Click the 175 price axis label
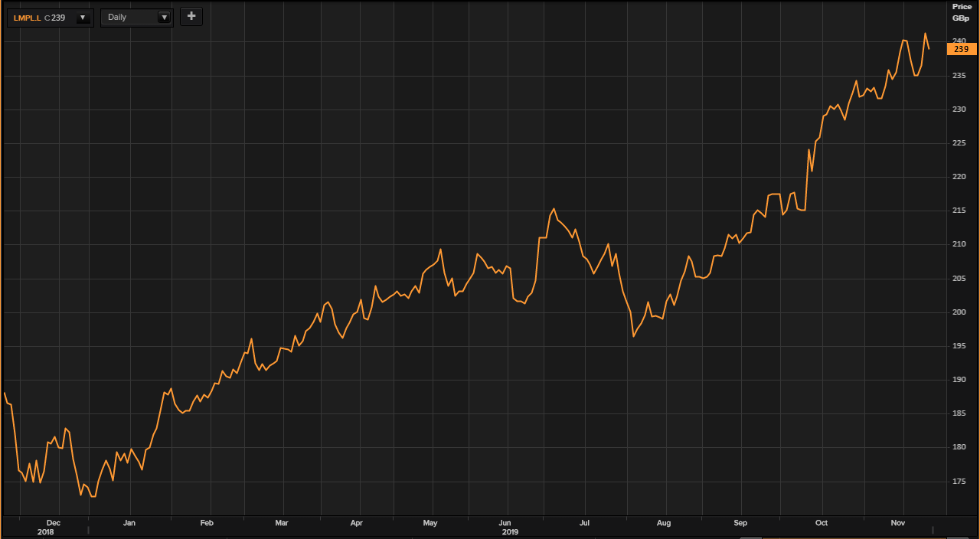The height and width of the screenshot is (539, 980). tap(959, 482)
